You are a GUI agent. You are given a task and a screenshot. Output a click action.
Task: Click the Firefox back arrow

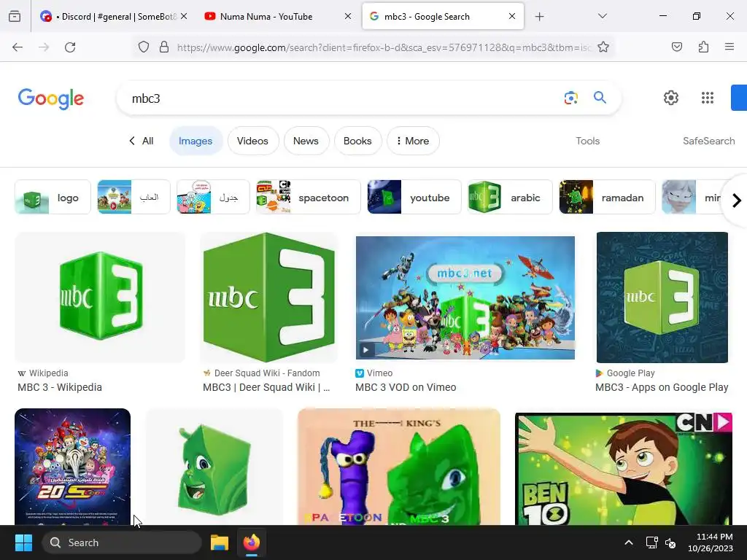(18, 47)
